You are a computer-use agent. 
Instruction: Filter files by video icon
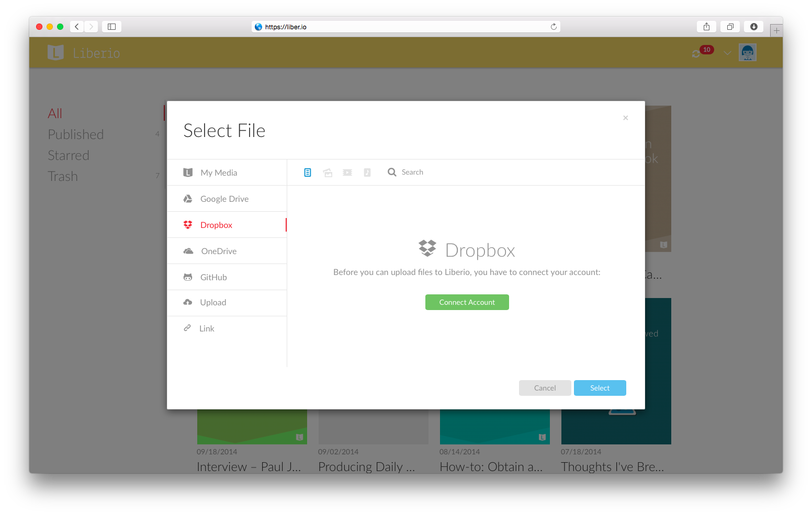point(347,173)
